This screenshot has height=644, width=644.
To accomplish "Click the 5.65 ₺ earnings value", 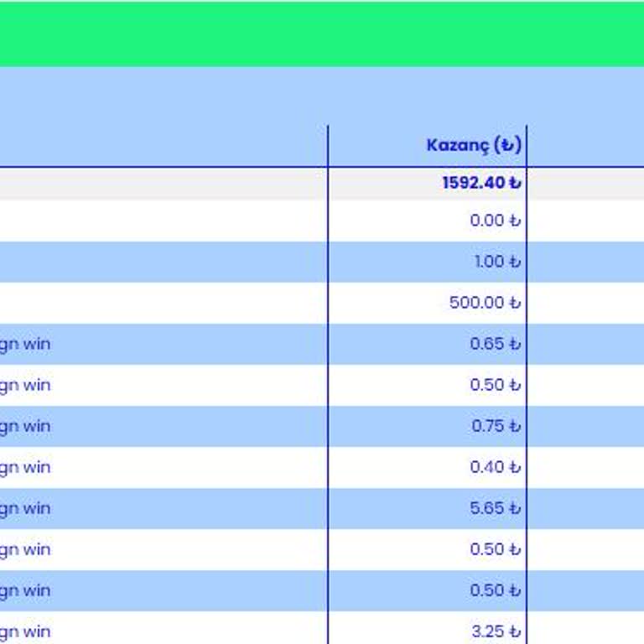I will point(495,508).
